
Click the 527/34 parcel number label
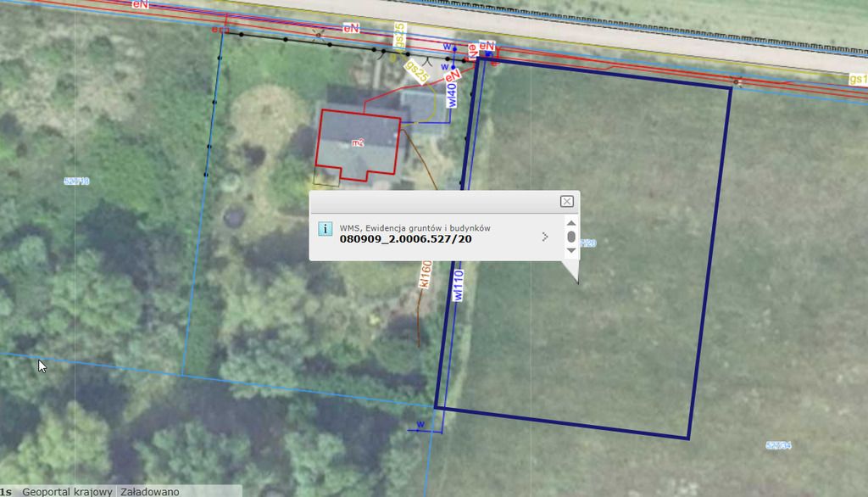click(777, 445)
